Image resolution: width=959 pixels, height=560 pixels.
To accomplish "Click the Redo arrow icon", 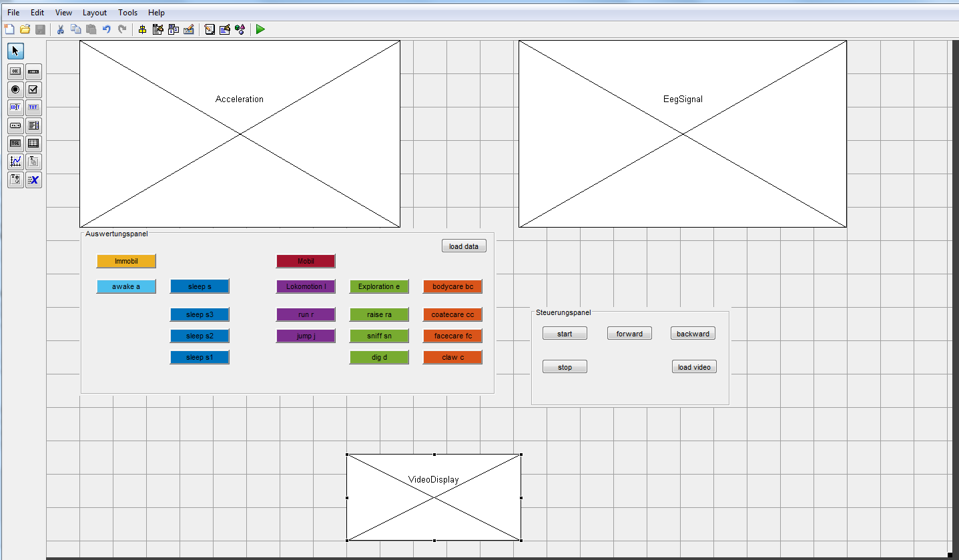I will 122,29.
